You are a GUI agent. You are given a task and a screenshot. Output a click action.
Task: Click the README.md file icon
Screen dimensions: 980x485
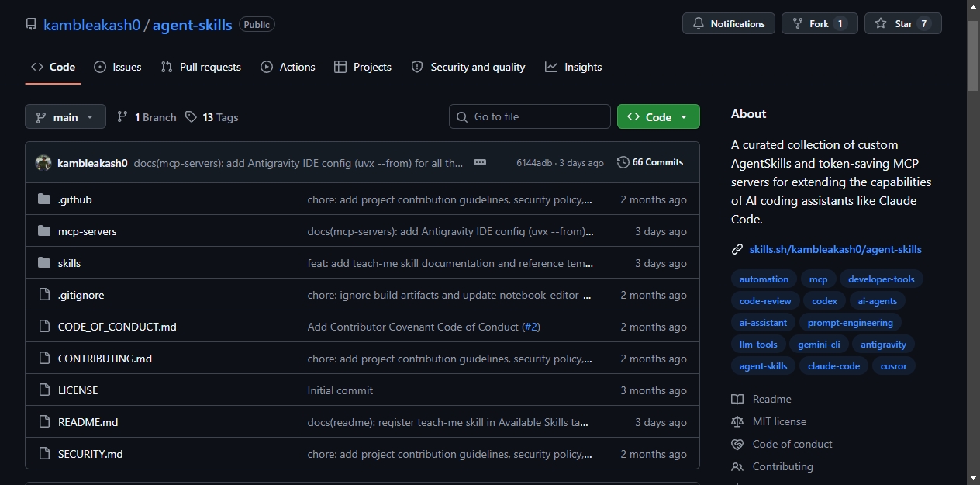coord(44,422)
